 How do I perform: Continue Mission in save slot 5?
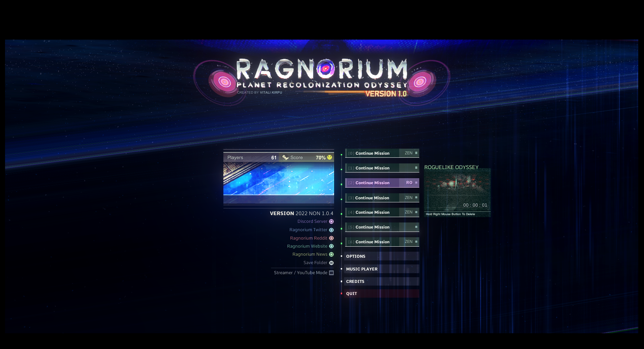(x=382, y=227)
